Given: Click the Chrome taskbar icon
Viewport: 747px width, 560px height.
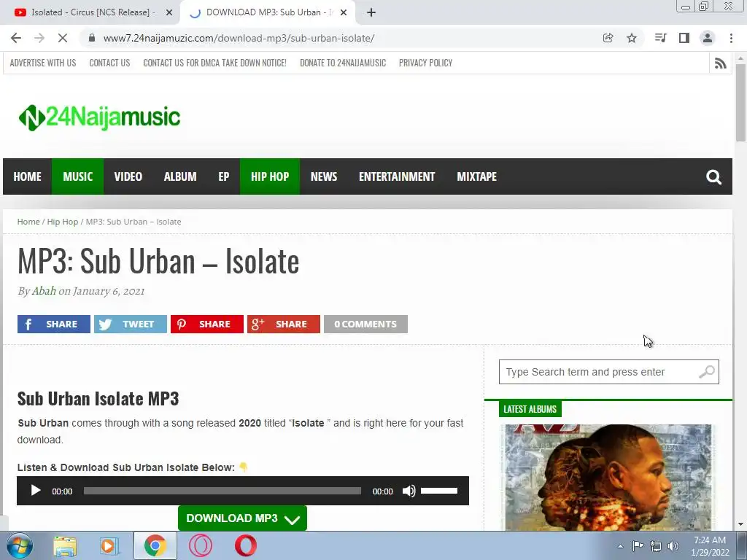Looking at the screenshot, I should [155, 545].
